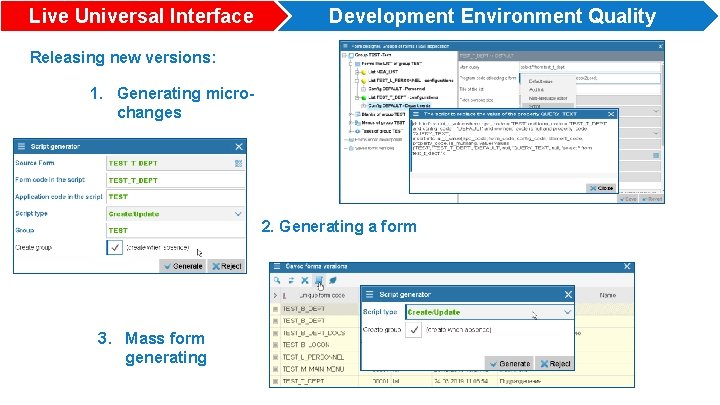
Task: Choose Multi-language editor context menu entry
Action: click(x=548, y=98)
